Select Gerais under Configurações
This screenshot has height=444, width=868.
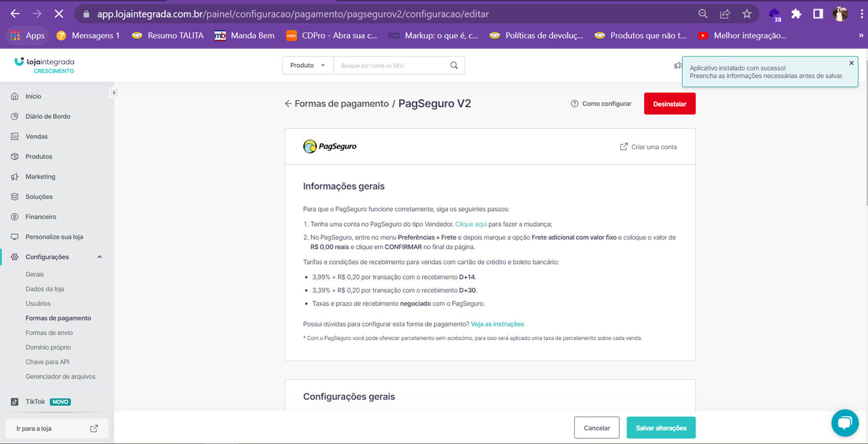(35, 274)
